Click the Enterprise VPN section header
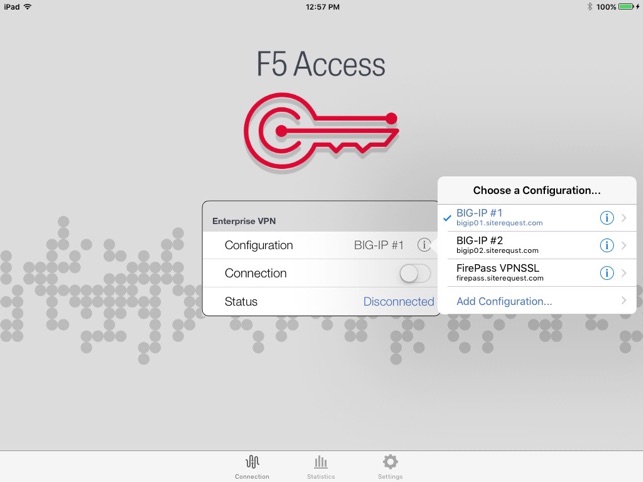 (244, 221)
